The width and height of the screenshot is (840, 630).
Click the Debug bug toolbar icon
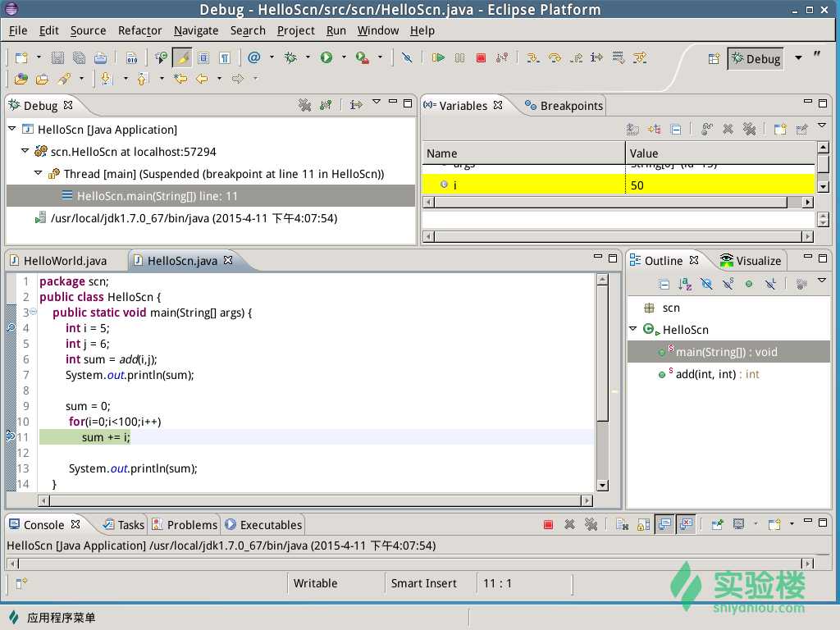point(290,57)
